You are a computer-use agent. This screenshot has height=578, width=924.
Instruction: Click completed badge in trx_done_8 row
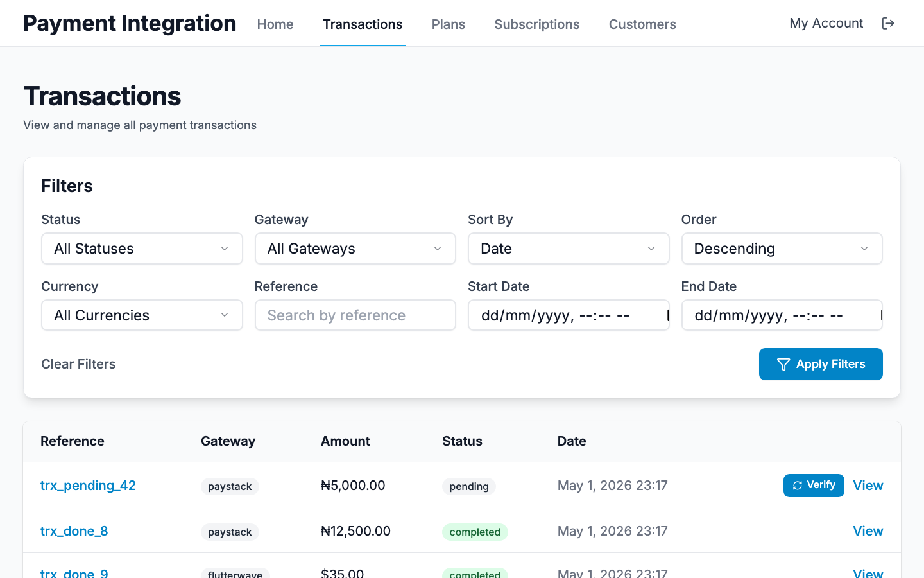click(x=475, y=532)
